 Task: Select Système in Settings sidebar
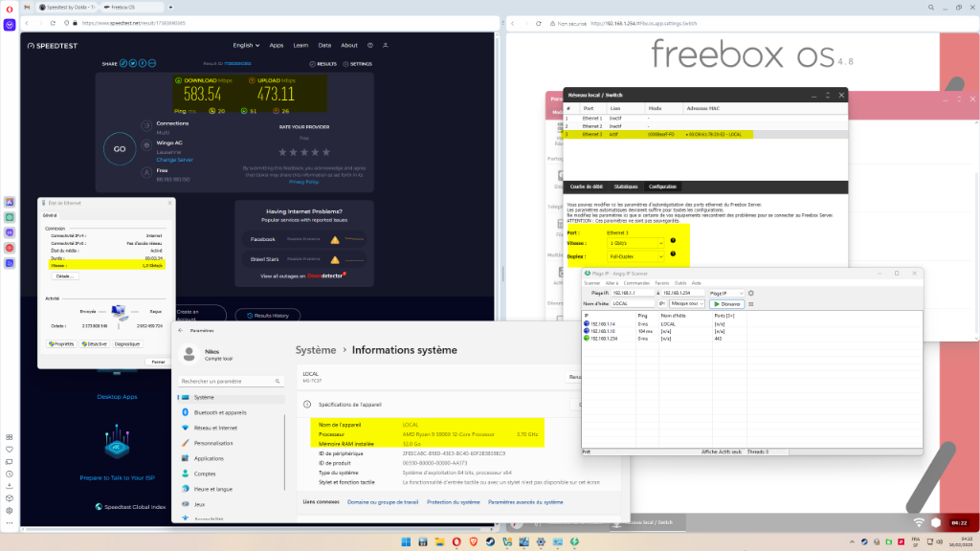click(231, 397)
